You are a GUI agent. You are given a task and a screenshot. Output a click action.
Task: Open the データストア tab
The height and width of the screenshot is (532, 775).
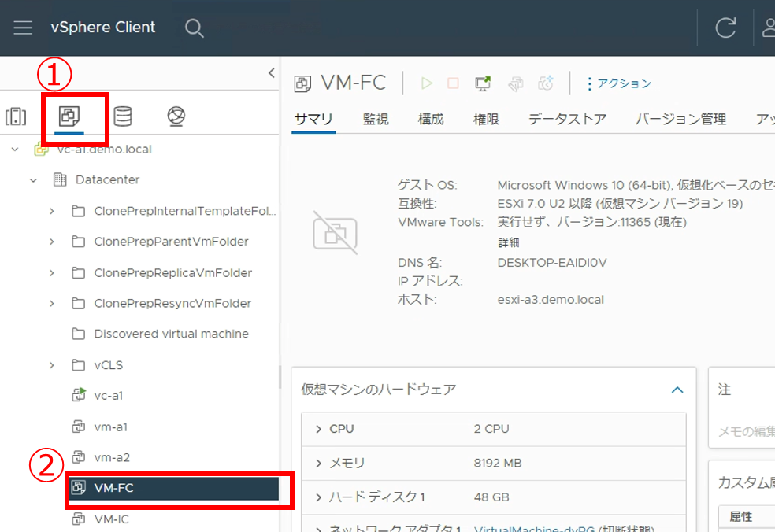pyautogui.click(x=567, y=120)
